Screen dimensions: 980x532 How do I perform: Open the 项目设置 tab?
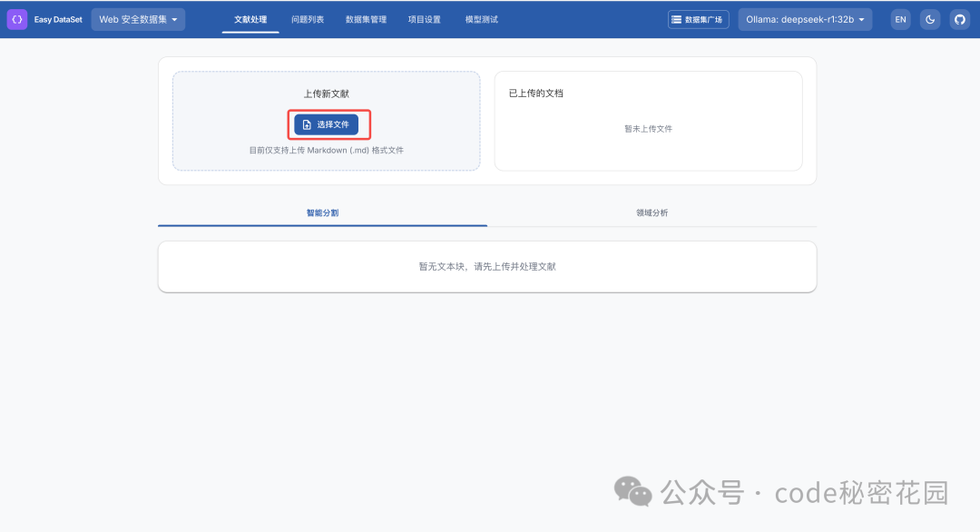425,19
